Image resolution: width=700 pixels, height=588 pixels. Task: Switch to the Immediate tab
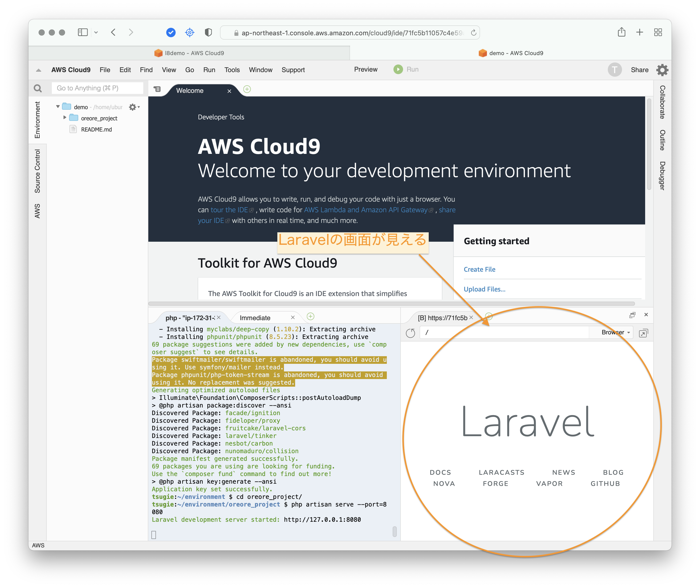click(255, 318)
